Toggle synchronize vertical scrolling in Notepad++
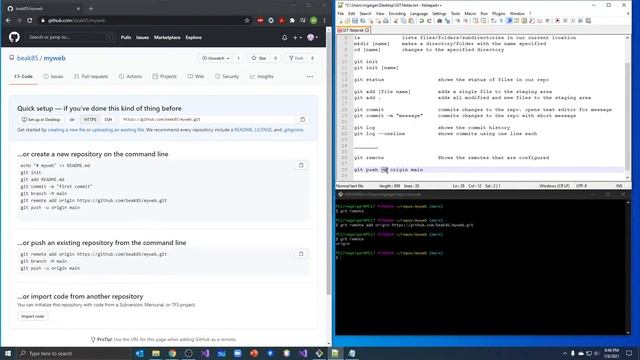The width and height of the screenshot is (640, 360). [x=475, y=21]
